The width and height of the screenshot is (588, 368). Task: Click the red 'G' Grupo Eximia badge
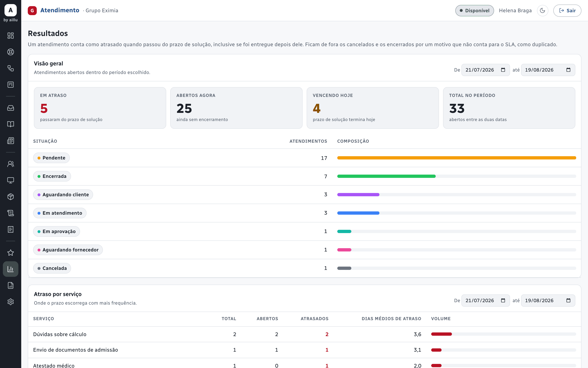(x=32, y=10)
